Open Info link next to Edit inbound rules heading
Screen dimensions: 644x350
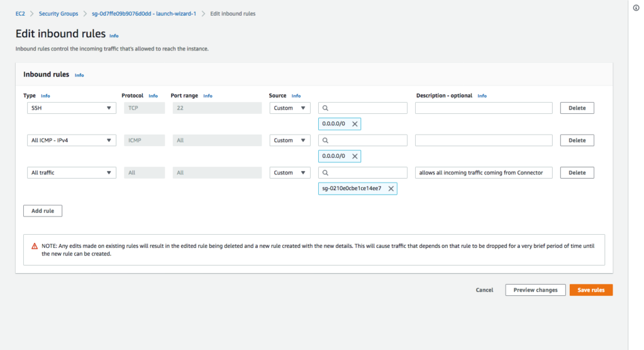pyautogui.click(x=114, y=36)
